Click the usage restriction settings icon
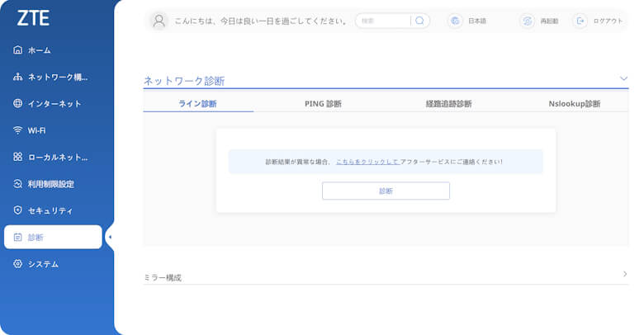 point(17,184)
